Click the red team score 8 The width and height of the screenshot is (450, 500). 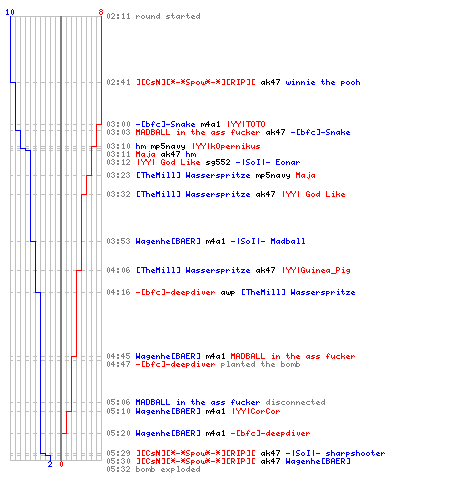(101, 12)
